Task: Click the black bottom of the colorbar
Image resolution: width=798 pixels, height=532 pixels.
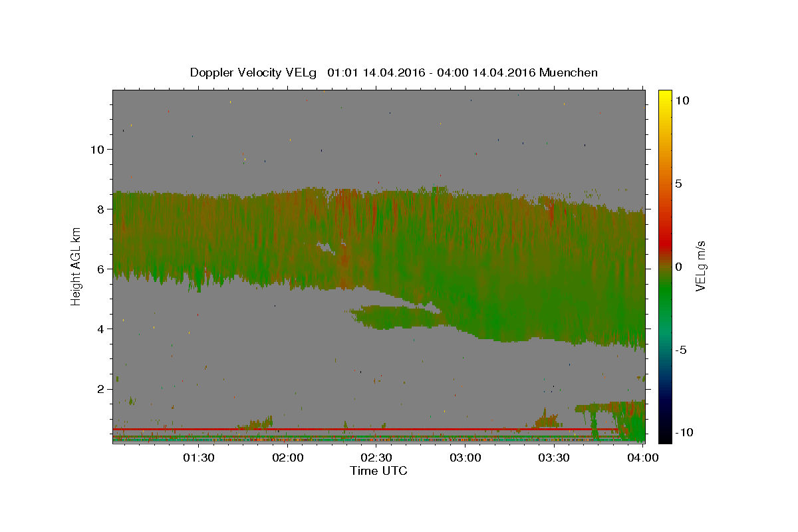Action: [664, 437]
